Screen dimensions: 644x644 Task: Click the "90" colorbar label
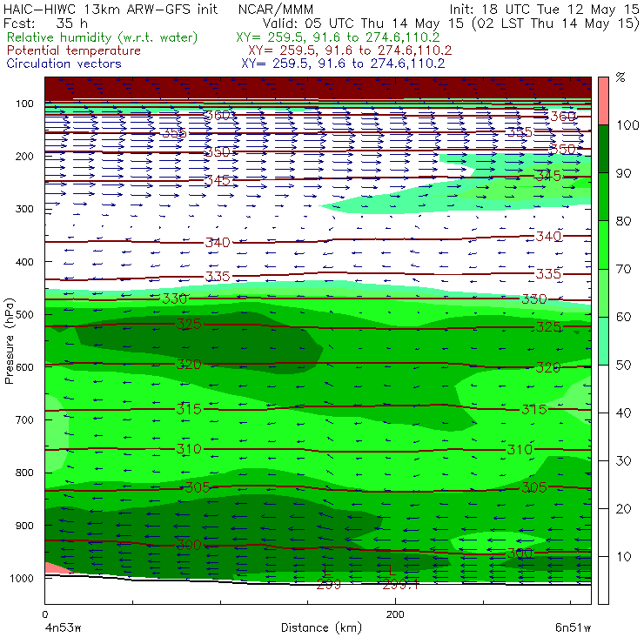coord(623,173)
